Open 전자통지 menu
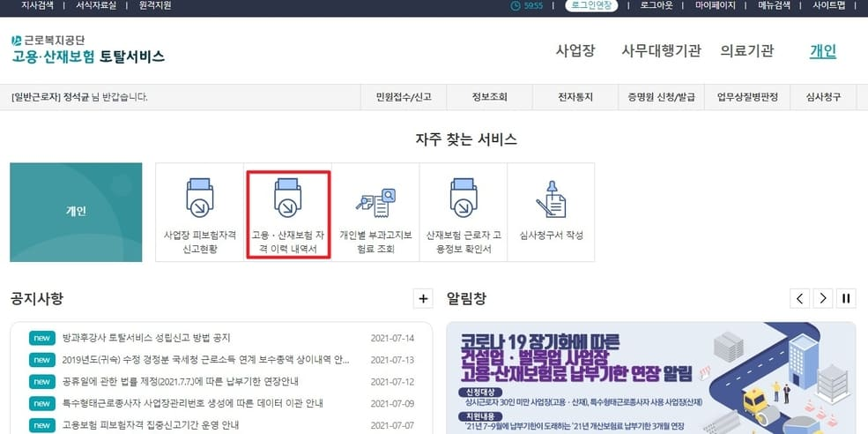868x434 pixels. click(x=575, y=97)
